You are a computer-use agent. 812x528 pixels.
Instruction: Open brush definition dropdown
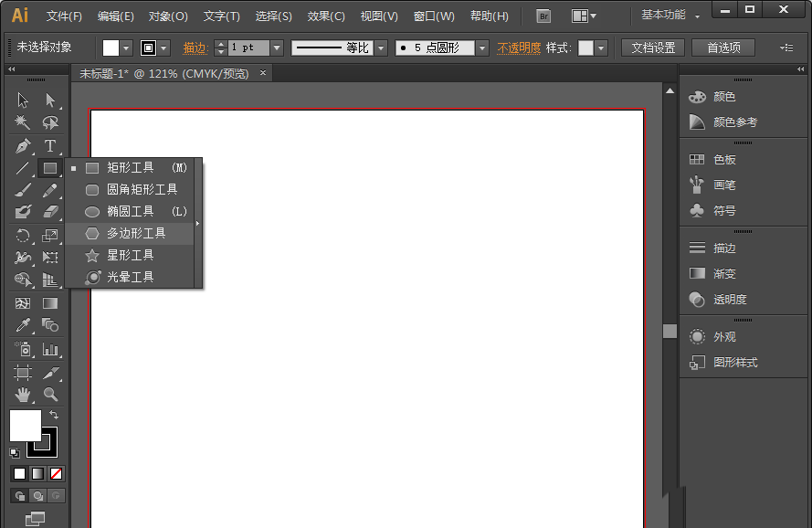click(482, 48)
